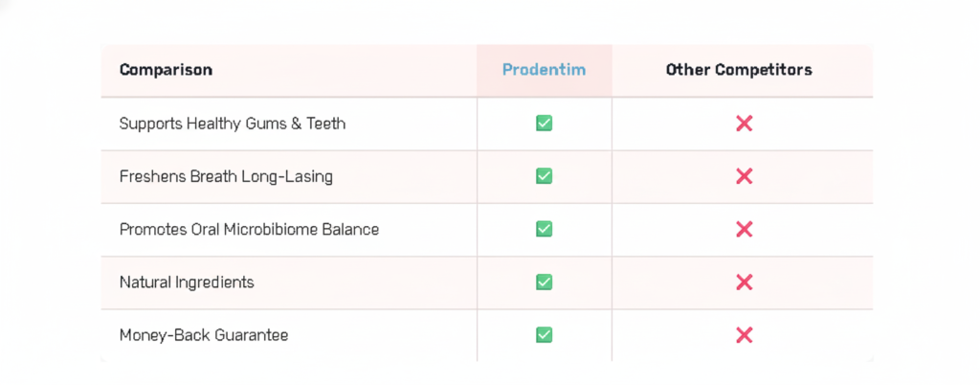This screenshot has height=385, width=980.
Task: Click green checkmark for Supports Healthy Gums & Teeth
Action: (544, 124)
